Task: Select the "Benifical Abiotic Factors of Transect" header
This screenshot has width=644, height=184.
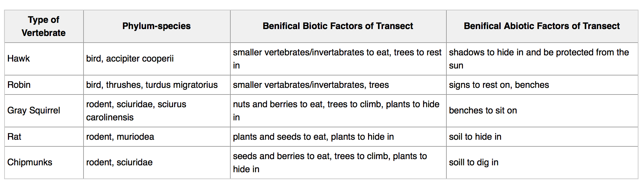Action: (x=542, y=26)
